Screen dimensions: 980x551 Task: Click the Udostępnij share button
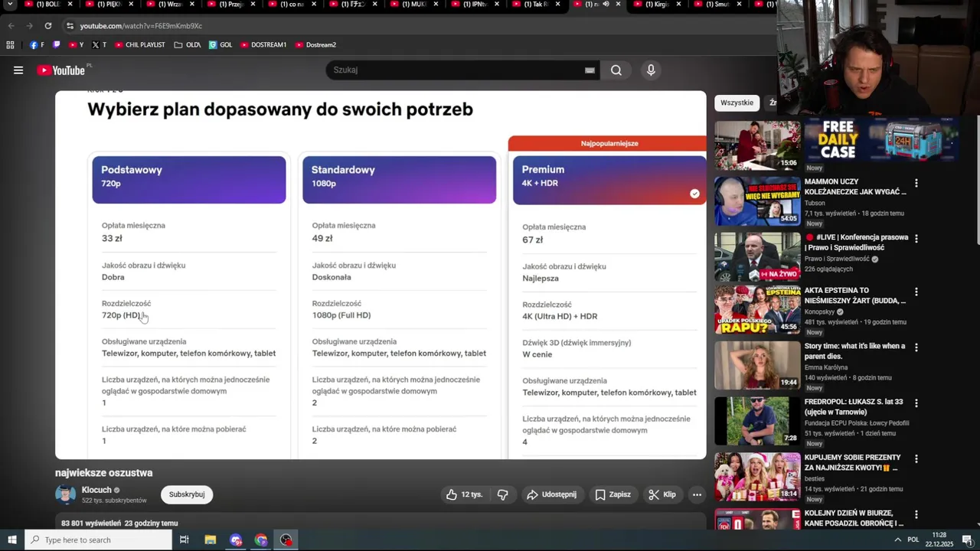coord(551,494)
